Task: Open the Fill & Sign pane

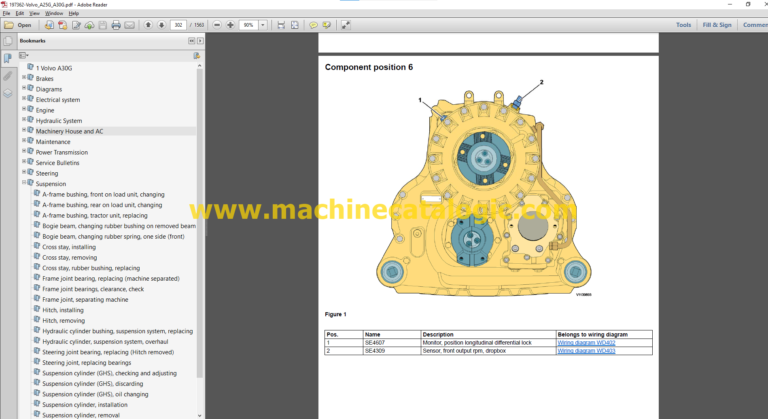Action: [717, 25]
